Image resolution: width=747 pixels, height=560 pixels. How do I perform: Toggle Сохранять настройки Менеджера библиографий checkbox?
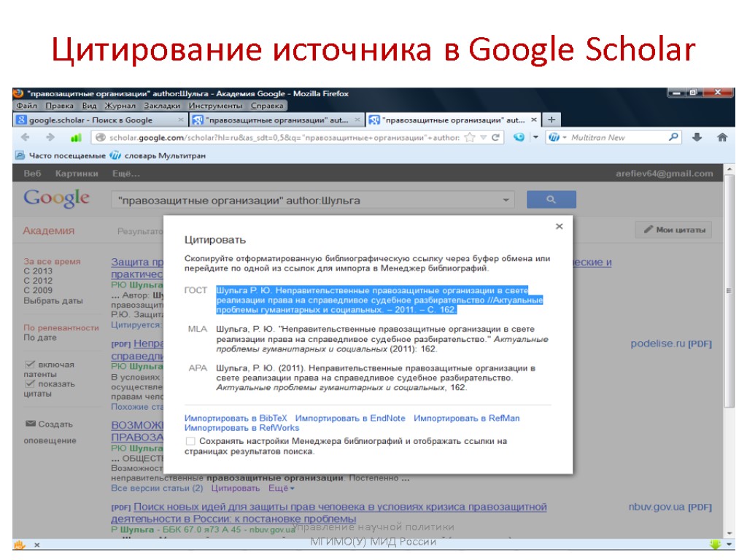tap(190, 441)
